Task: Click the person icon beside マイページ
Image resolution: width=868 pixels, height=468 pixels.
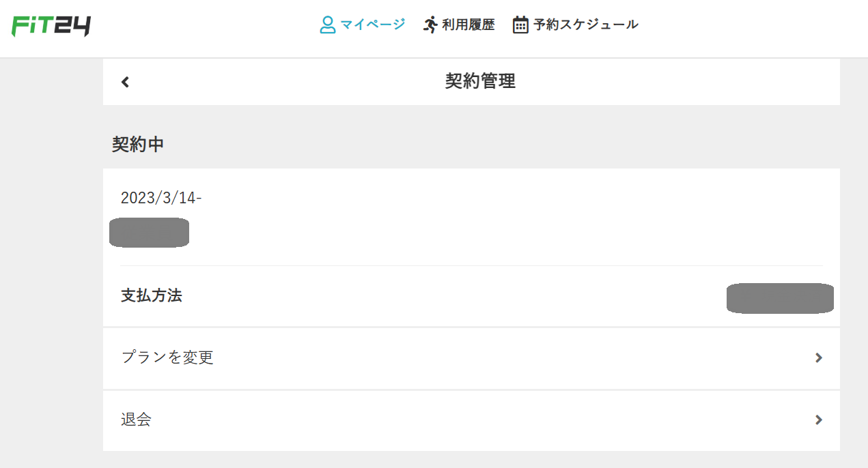Action: pos(328,25)
